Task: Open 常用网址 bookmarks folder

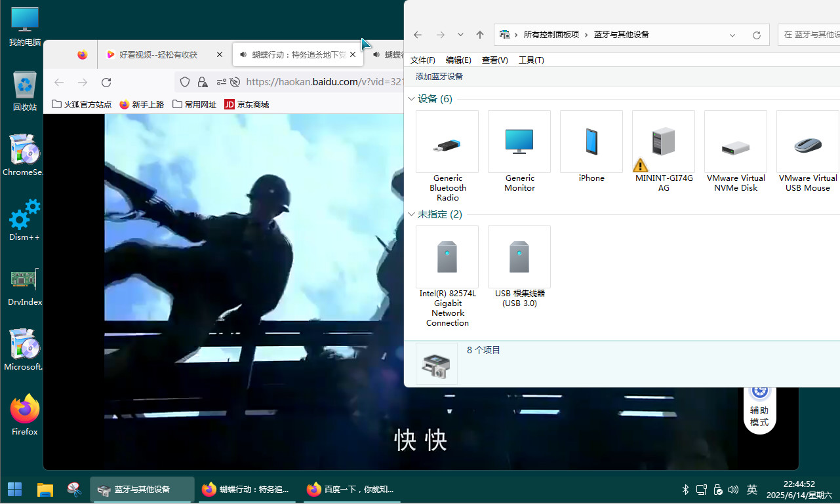Action: click(194, 104)
